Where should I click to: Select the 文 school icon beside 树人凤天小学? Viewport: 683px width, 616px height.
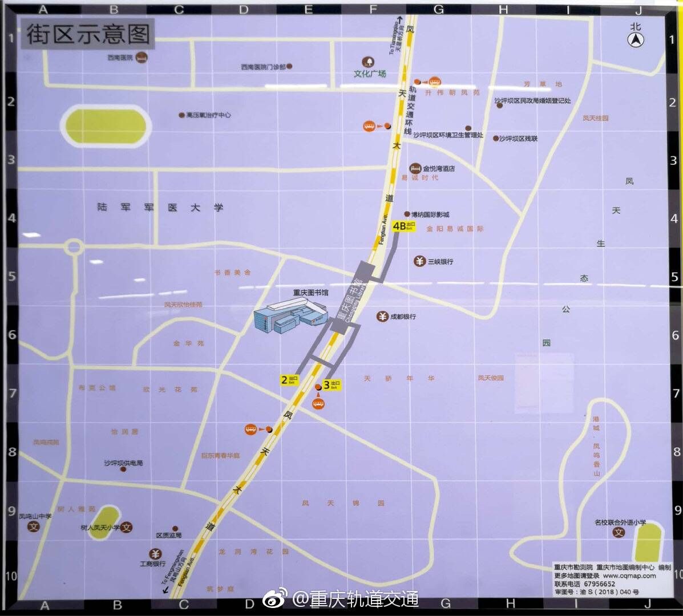(x=126, y=527)
